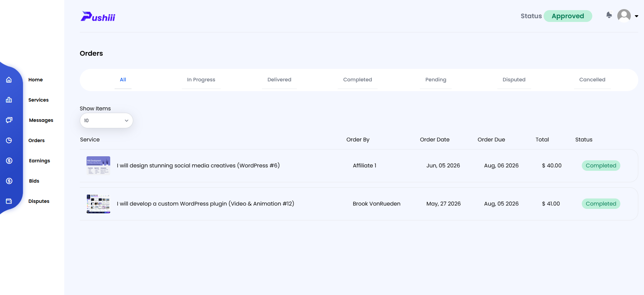Viewport: 644px width, 295px height.
Task: Show the Cancelled orders tab
Action: coord(592,80)
